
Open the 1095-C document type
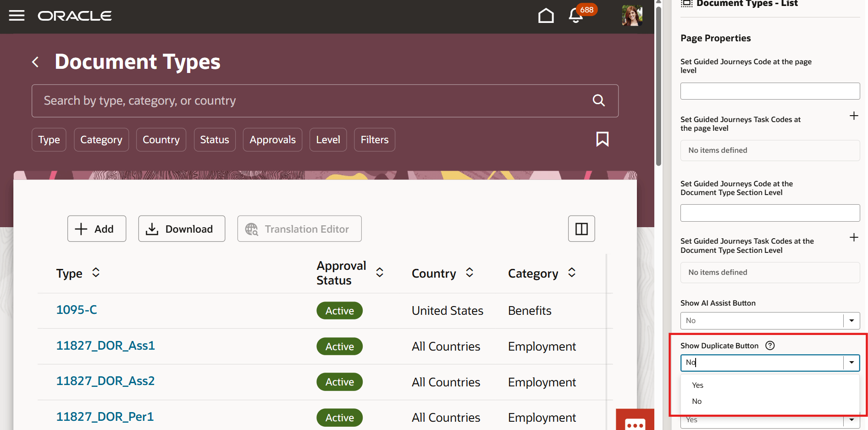pyautogui.click(x=77, y=310)
